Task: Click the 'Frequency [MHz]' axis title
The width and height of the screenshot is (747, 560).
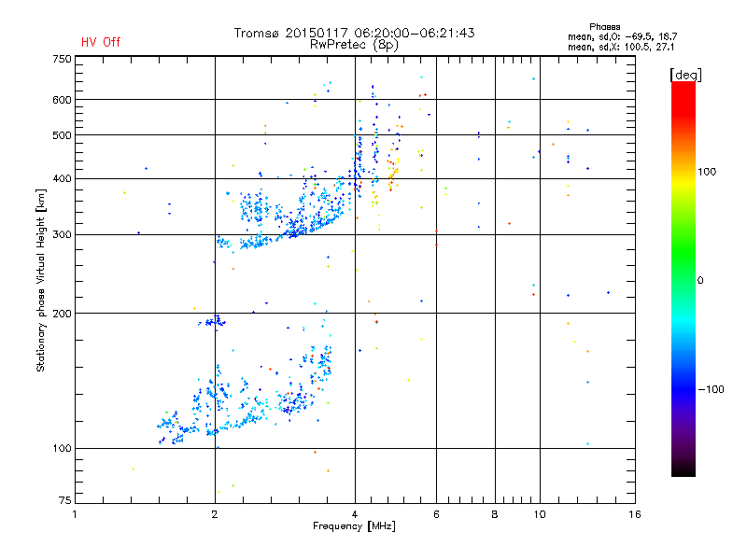Action: tap(354, 526)
